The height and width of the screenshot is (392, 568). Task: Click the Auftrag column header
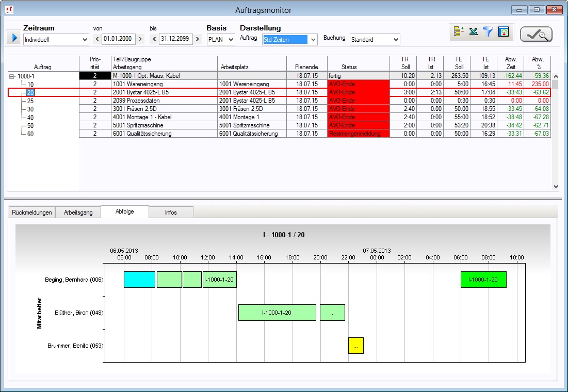point(43,63)
